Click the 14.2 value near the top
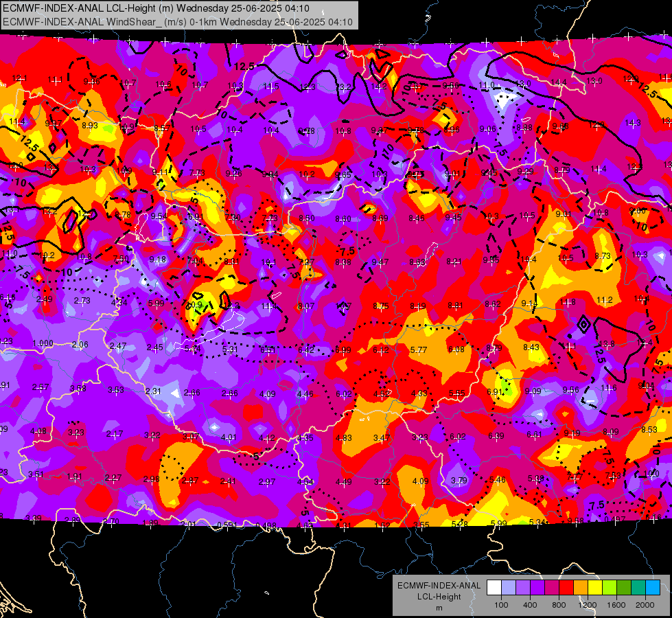 (379, 87)
